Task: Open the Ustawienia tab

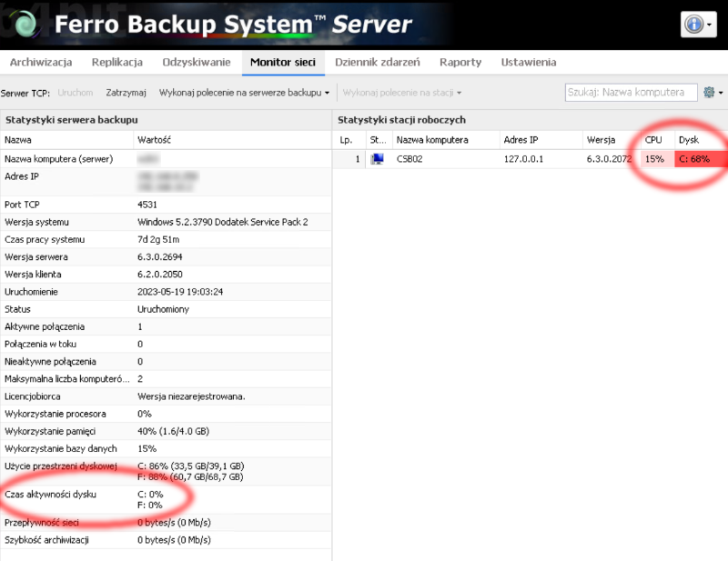Action: 529,63
